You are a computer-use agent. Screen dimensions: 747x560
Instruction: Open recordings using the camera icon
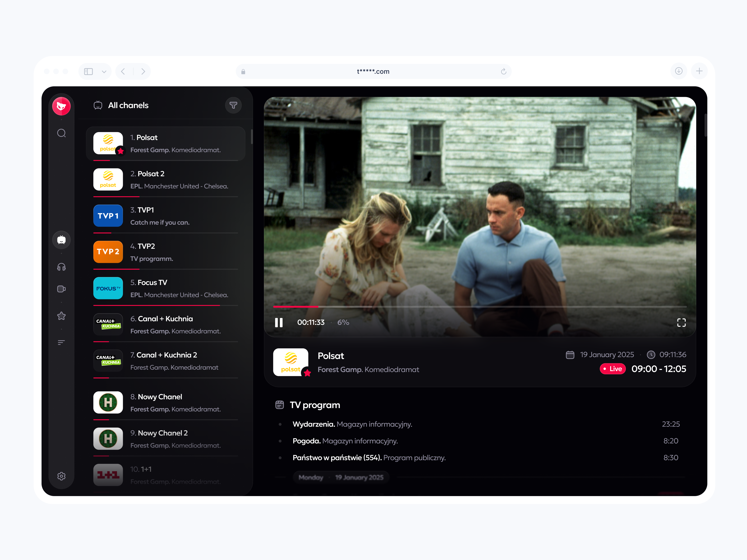[61, 289]
